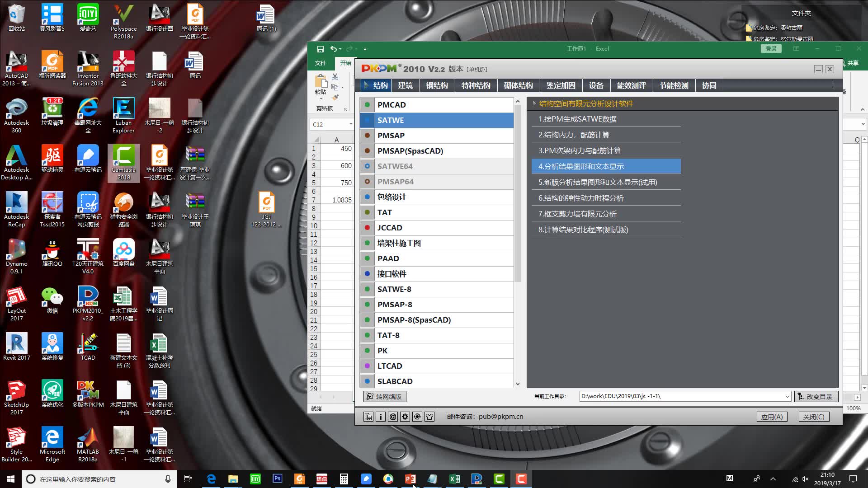
Task: Click the first document icon in PKPM footer
Action: point(368,417)
